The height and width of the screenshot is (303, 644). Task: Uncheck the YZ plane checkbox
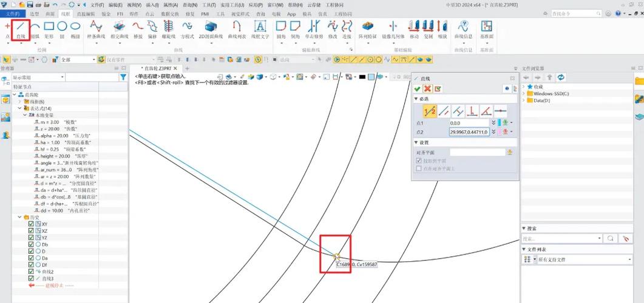[x=31, y=238]
